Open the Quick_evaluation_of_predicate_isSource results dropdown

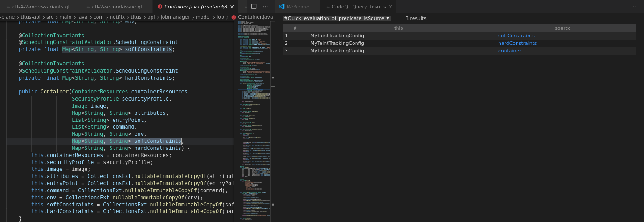[337, 18]
